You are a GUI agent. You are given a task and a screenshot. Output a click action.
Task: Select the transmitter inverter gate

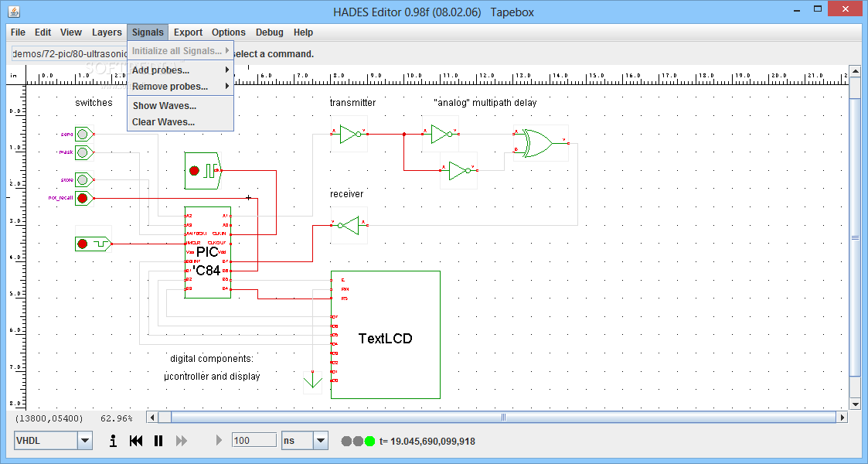tap(350, 134)
